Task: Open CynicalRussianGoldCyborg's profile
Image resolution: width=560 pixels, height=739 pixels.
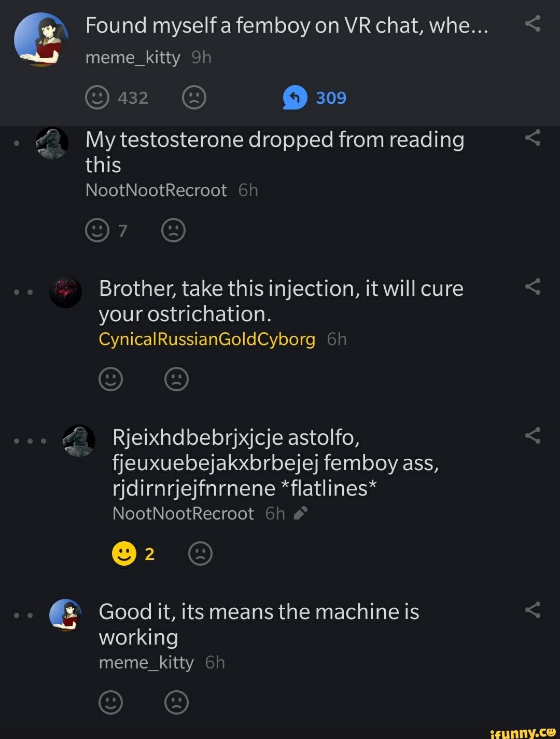Action: pos(207,339)
